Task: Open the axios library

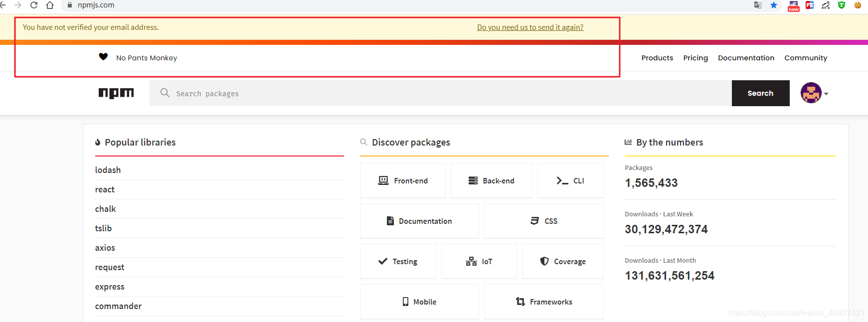Action: pos(105,248)
